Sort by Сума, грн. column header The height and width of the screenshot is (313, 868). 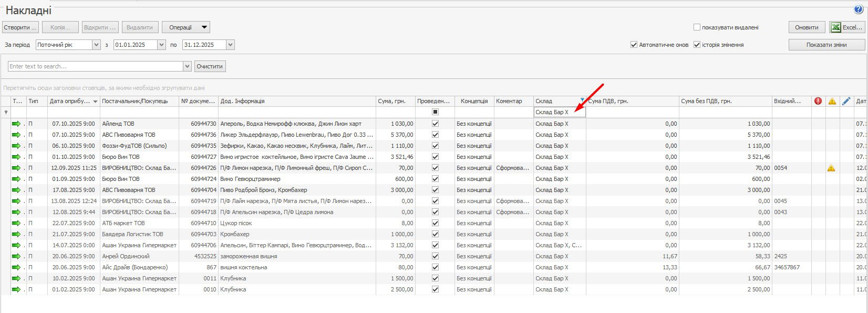point(391,101)
